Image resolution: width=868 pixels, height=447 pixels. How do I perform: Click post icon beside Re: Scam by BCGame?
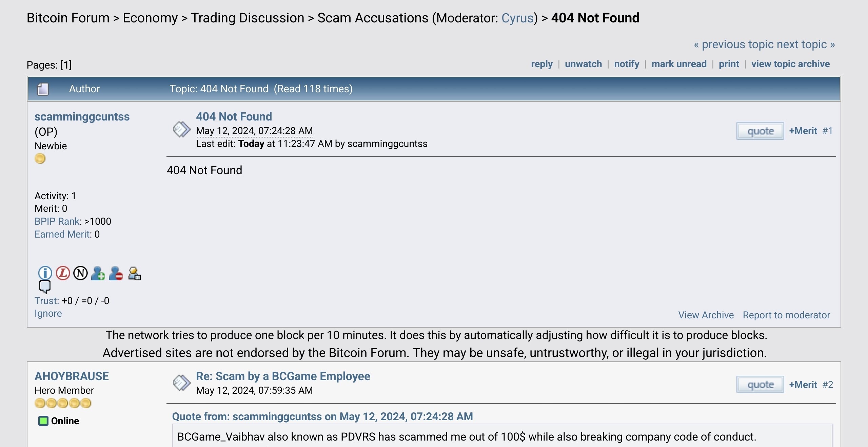pyautogui.click(x=182, y=383)
